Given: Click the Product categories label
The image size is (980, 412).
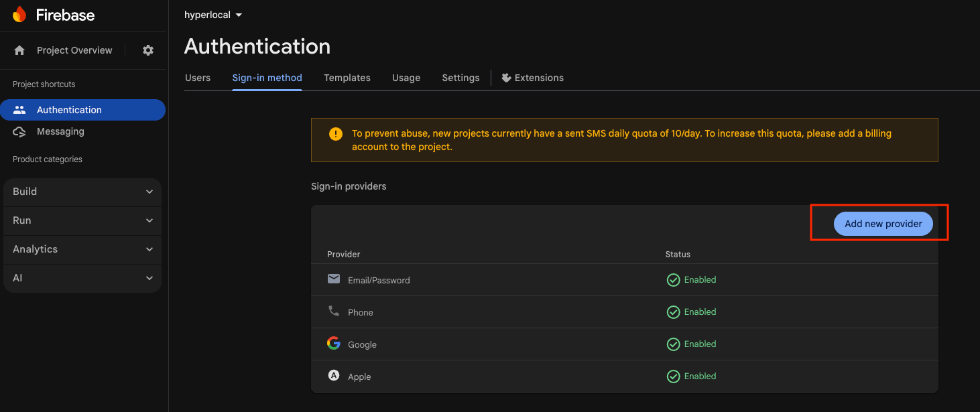Looking at the screenshot, I should click(48, 159).
